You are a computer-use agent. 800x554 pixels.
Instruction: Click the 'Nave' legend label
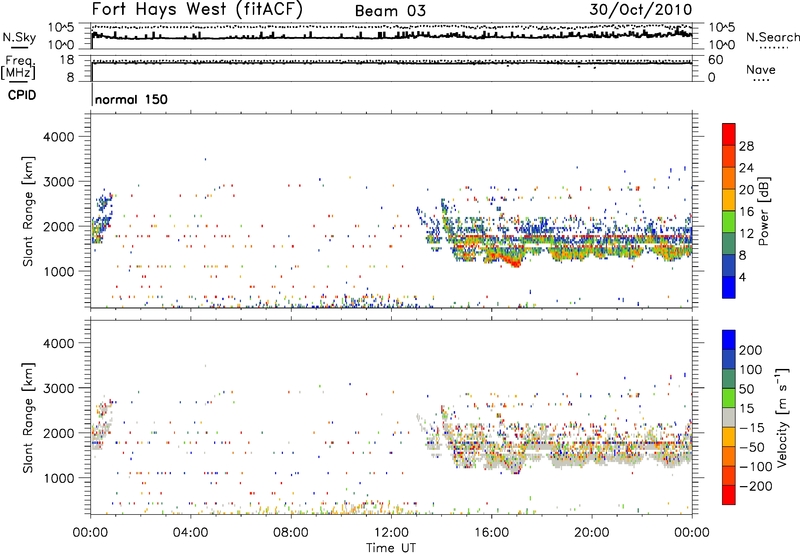pos(761,70)
